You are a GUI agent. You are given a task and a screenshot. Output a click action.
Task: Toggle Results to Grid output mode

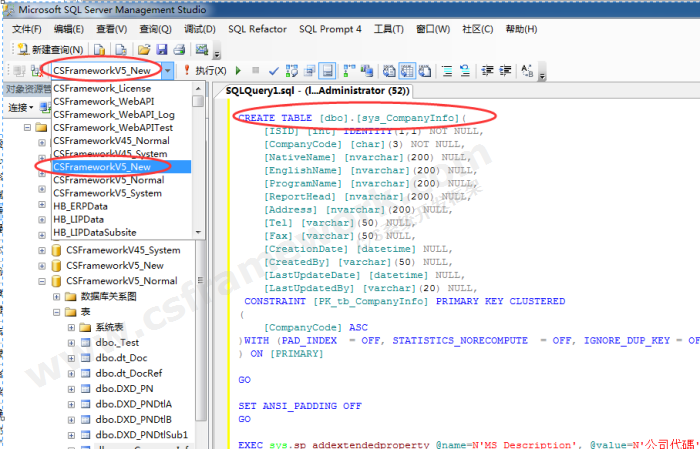(408, 71)
